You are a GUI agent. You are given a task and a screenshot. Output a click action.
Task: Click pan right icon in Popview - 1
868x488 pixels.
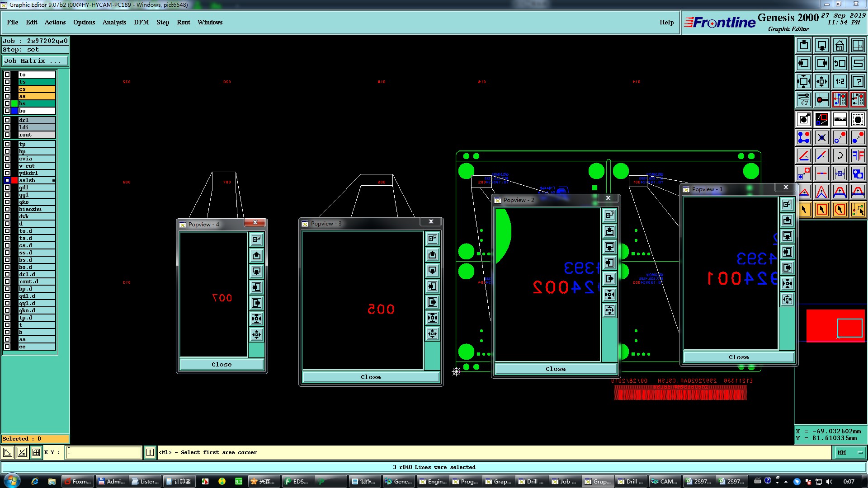pos(787,267)
